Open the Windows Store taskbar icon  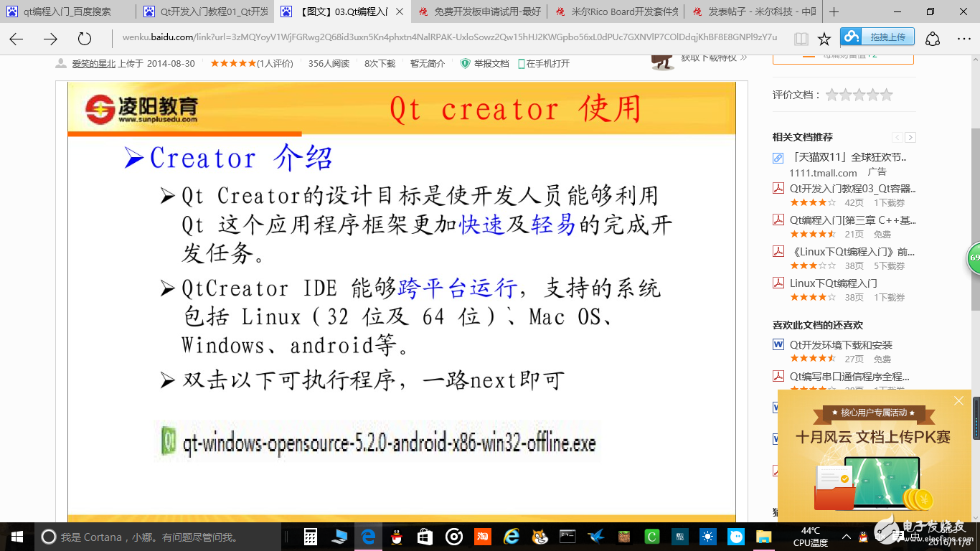click(425, 537)
